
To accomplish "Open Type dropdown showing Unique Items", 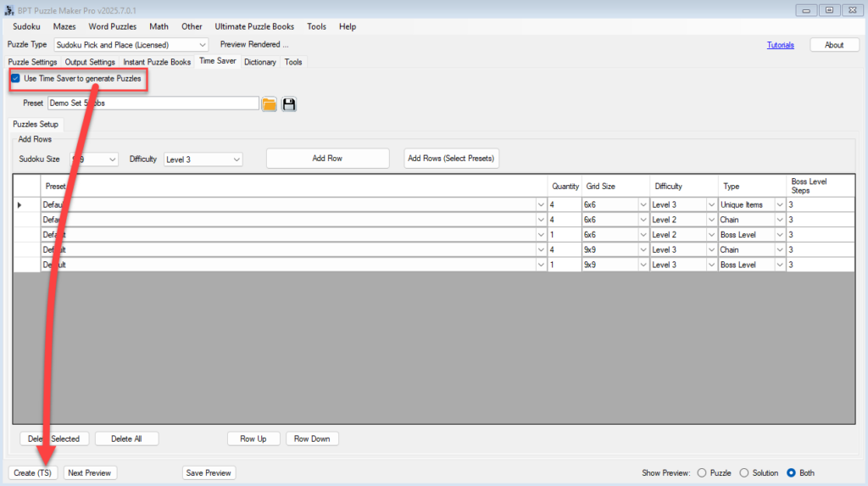I will click(752, 204).
